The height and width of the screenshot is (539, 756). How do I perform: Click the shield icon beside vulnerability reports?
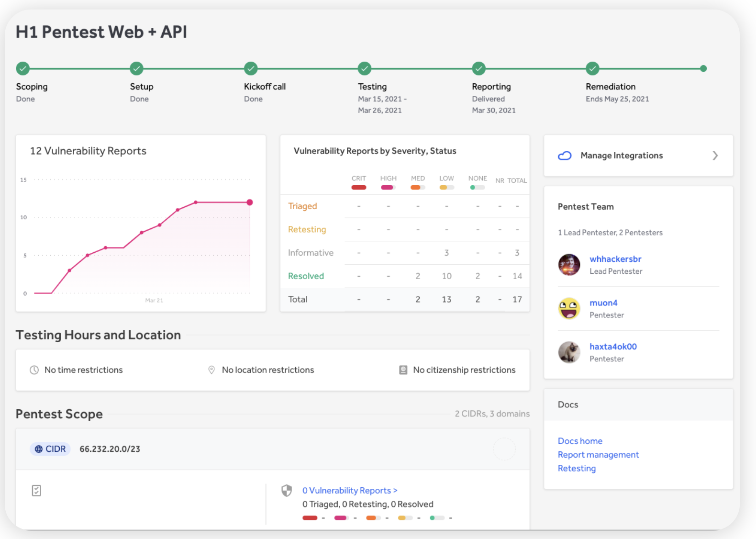point(287,491)
